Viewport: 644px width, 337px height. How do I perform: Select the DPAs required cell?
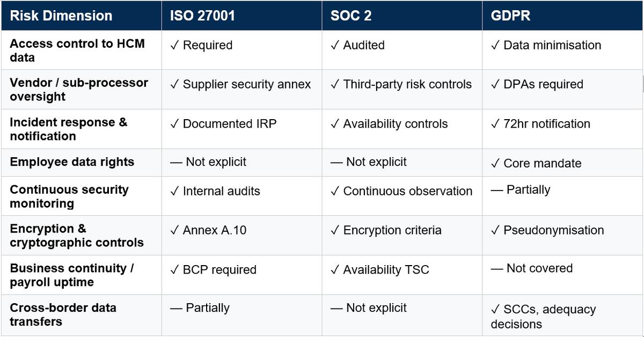click(562, 89)
